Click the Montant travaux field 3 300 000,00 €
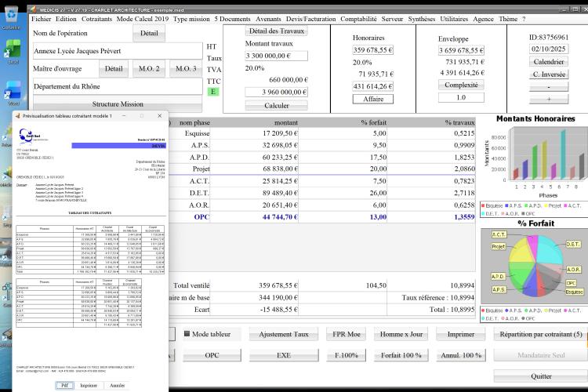 [x=277, y=56]
